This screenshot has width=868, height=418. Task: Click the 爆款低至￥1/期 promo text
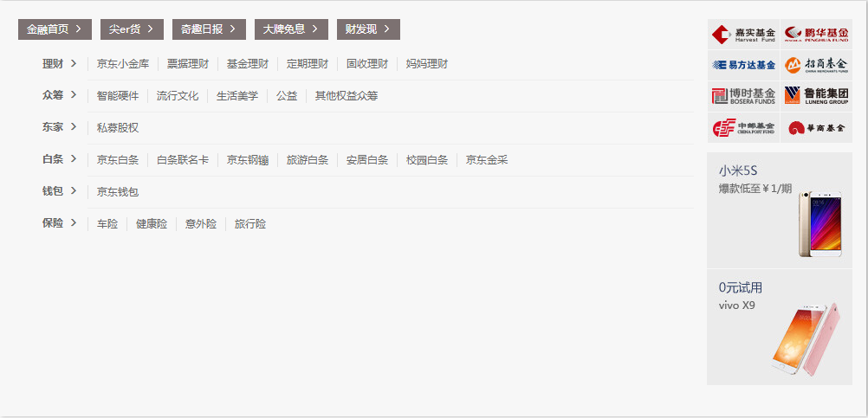(755, 189)
